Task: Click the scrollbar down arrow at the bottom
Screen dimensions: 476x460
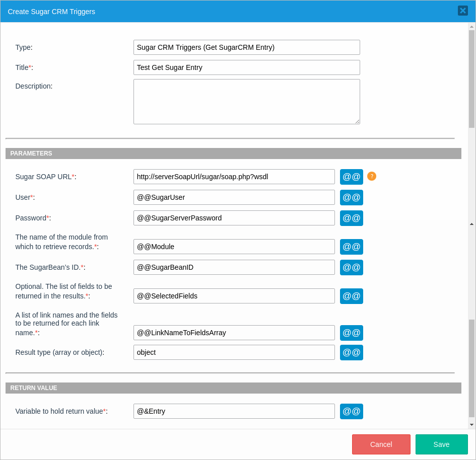Action: click(471, 425)
